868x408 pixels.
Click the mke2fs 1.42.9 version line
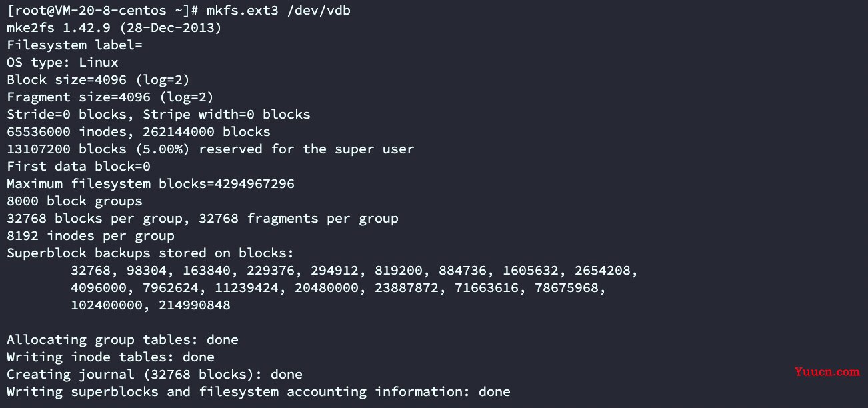tap(114, 28)
